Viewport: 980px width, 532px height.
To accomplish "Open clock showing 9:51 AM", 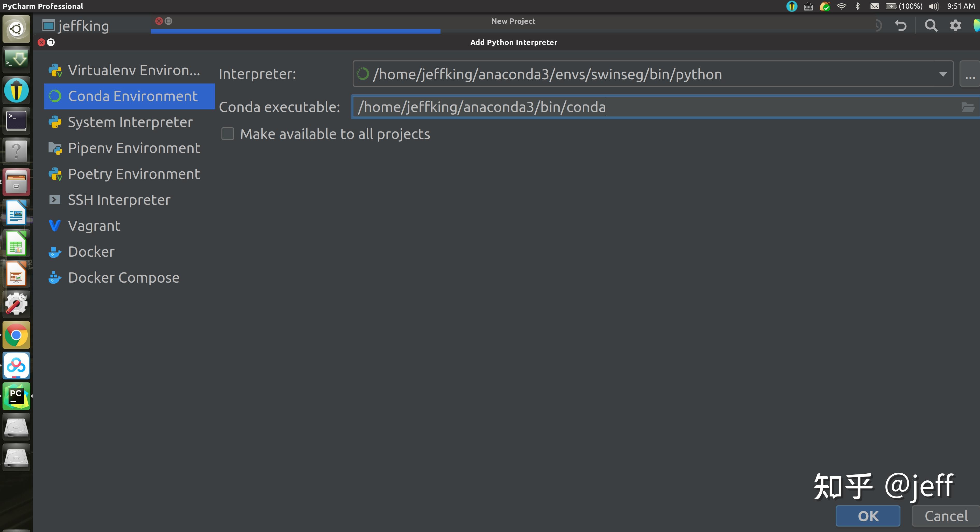I will coord(961,6).
